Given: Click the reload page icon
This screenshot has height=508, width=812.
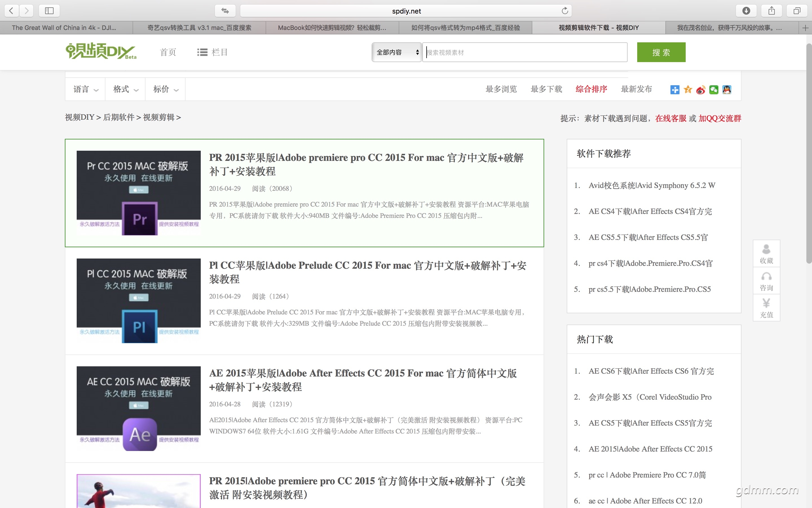Looking at the screenshot, I should pos(565,11).
